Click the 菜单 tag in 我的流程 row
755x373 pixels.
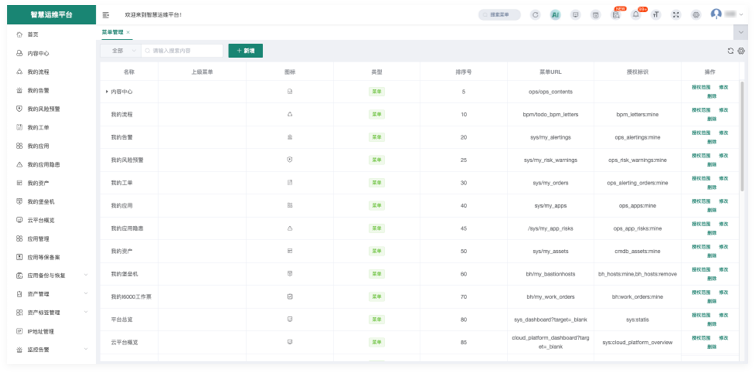tap(377, 115)
